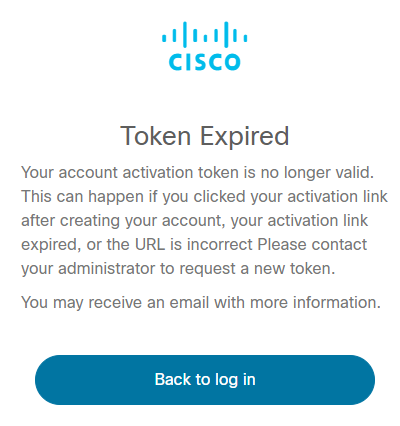Click the word 'Expired' in the heading
The height and width of the screenshot is (426, 400).
click(x=244, y=137)
